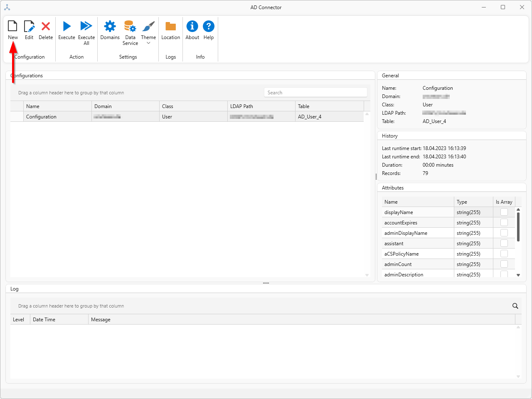Click attributes scrollbar up arrow
Image resolution: width=532 pixels, height=399 pixels.
click(x=518, y=209)
